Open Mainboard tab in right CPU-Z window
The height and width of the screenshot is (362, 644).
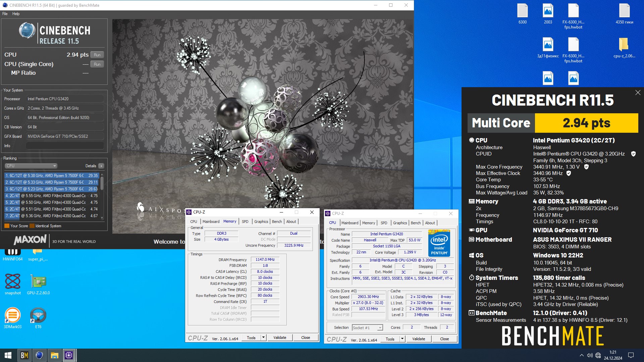350,223
